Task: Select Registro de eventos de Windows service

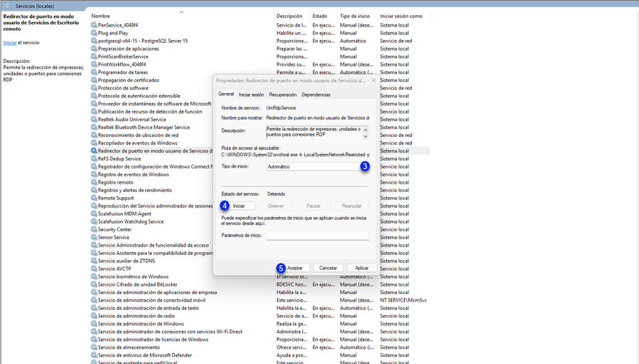Action: click(x=134, y=175)
